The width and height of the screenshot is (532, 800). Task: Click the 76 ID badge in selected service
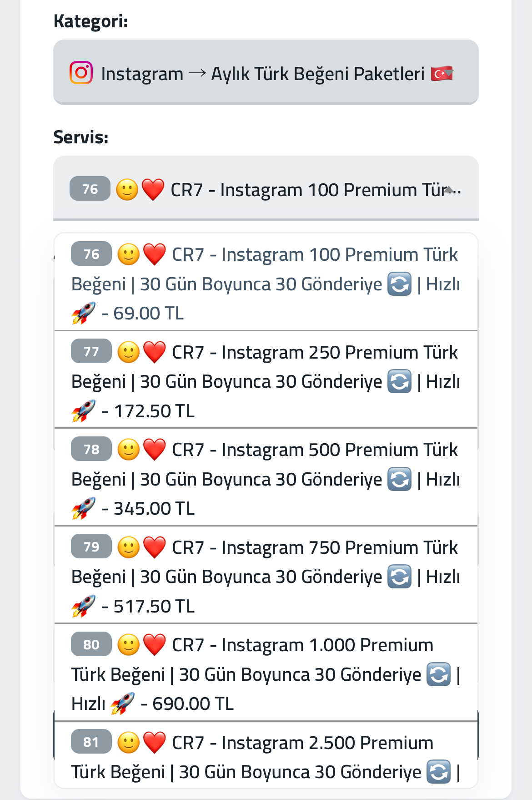[x=90, y=188]
